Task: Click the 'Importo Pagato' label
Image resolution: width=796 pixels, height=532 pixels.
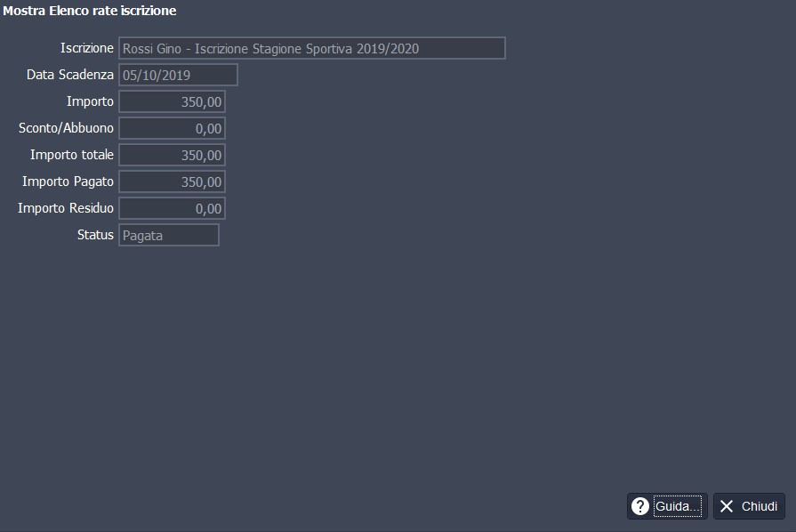Action: coord(68,181)
